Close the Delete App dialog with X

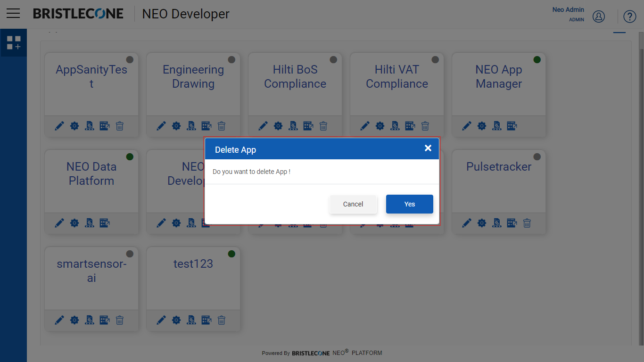[x=428, y=148]
